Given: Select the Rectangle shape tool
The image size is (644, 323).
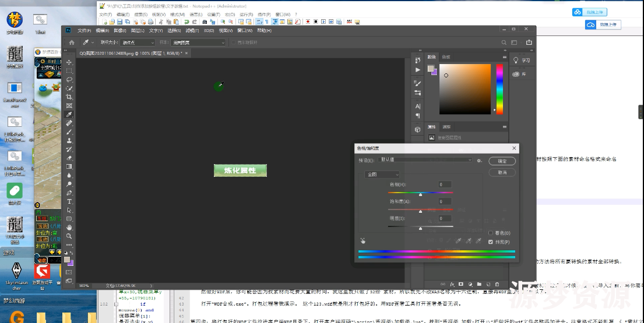Looking at the screenshot, I should pyautogui.click(x=69, y=219).
